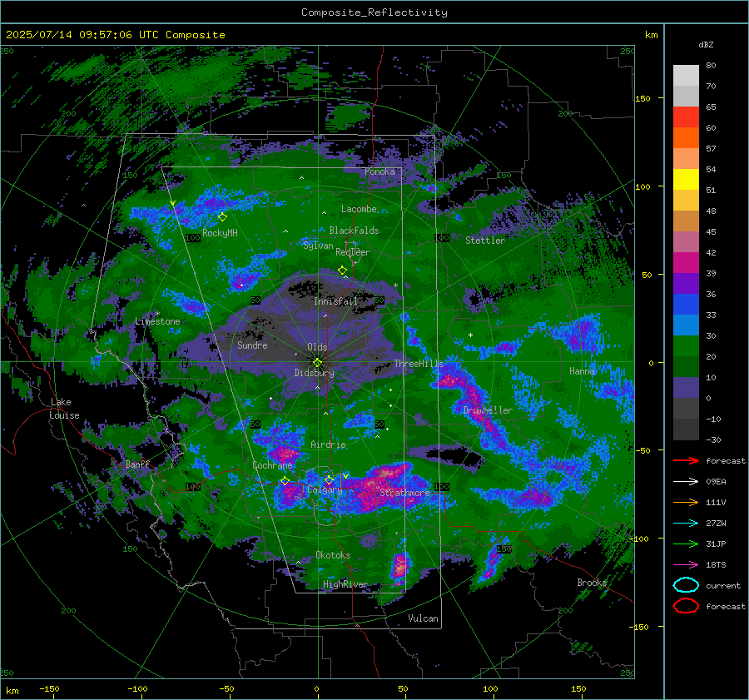Screen dimensions: 749x700
Task: Click the Strathmore city label
Action: coord(404,493)
